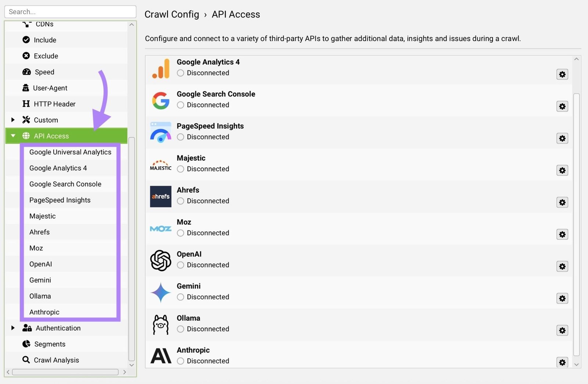Click the Search input field

[70, 12]
